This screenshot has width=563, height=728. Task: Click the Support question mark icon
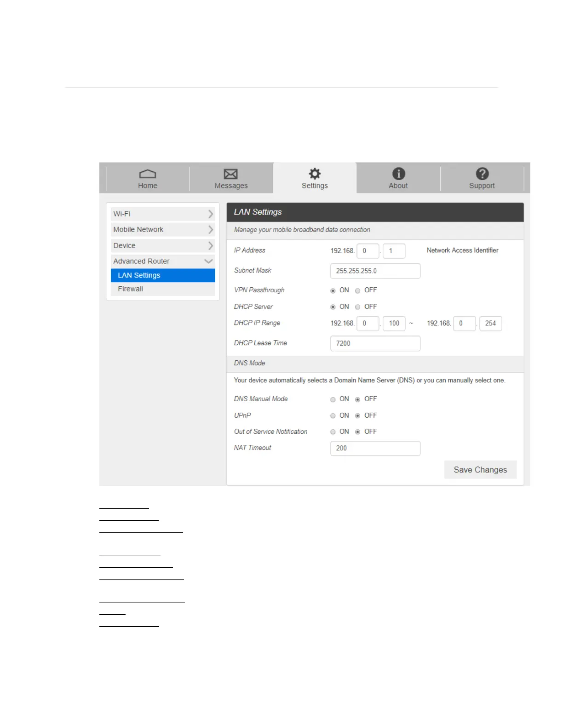482,173
